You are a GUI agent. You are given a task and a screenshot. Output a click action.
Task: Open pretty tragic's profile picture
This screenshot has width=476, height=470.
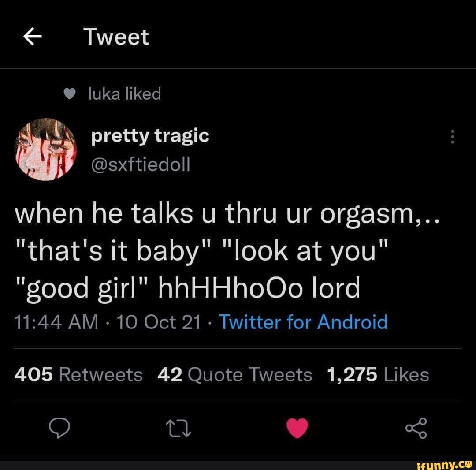click(45, 149)
